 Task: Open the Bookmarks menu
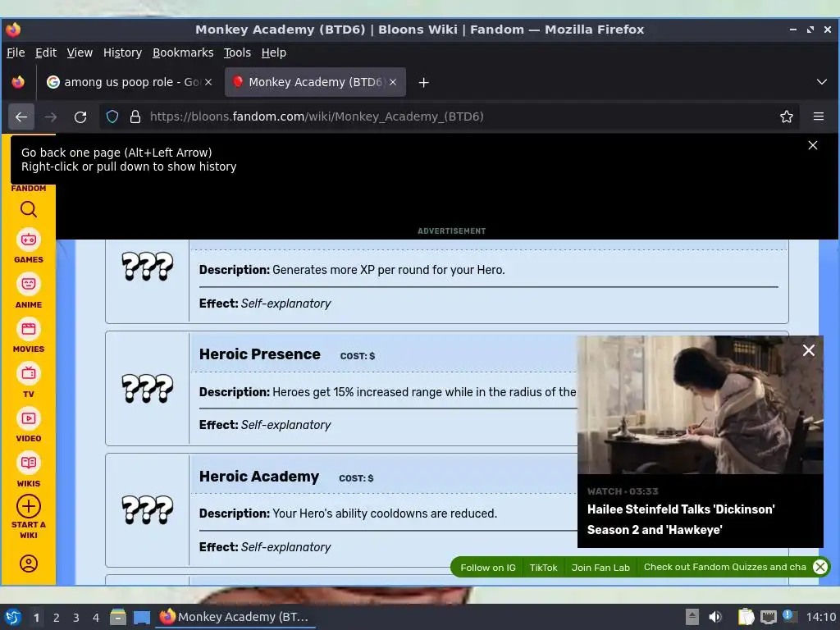pos(183,52)
